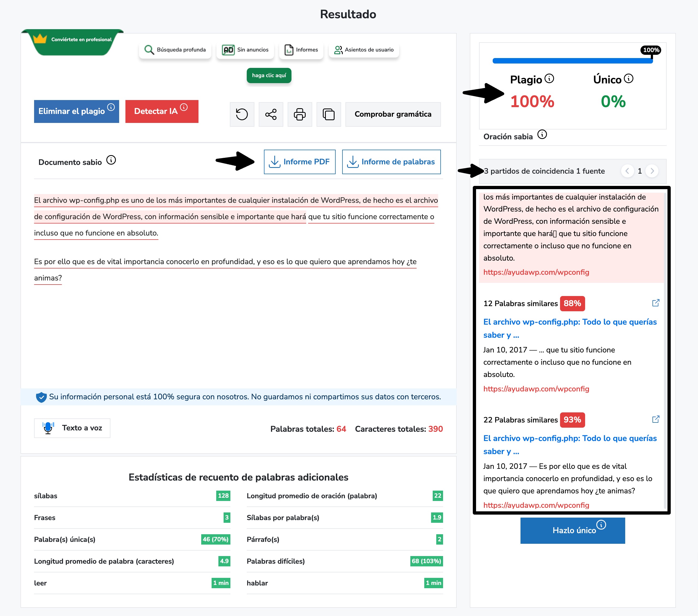Click the green 0% Único percentage
The width and height of the screenshot is (698, 616).
[x=613, y=101]
